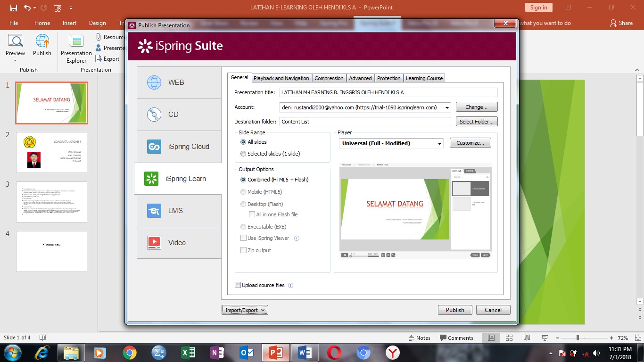This screenshot has width=644, height=362.
Task: Open Customize Quick Access Toolbar dropdown
Action: (x=71, y=8)
